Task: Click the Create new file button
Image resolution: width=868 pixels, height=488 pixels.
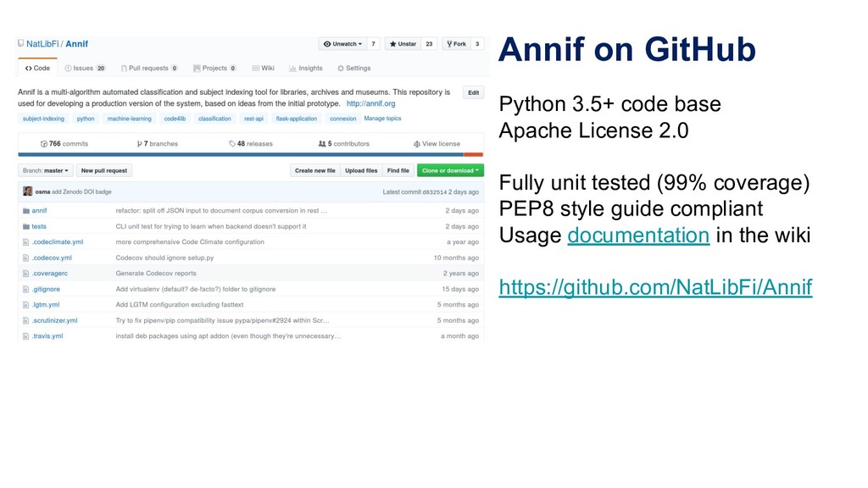Action: click(x=315, y=170)
